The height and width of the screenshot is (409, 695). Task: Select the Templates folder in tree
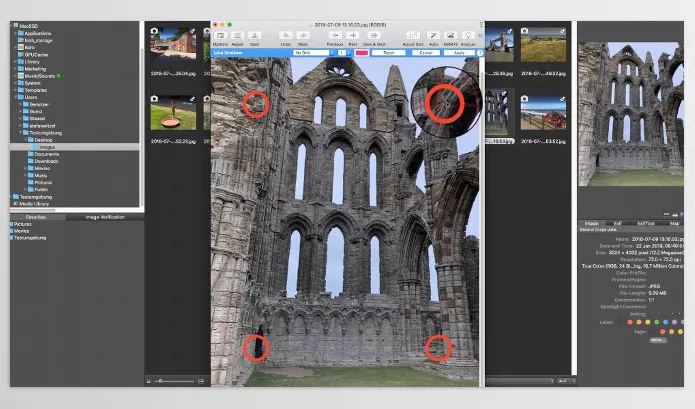tap(32, 90)
